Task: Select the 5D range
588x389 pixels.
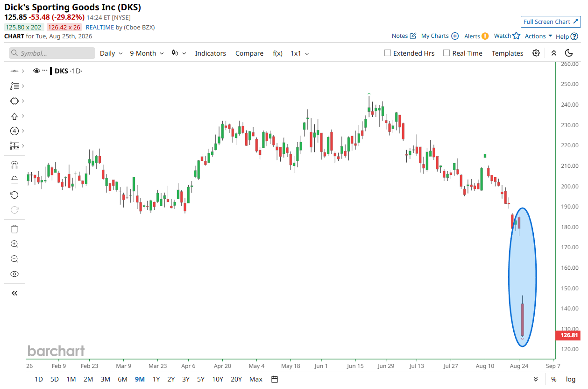Action: tap(55, 379)
